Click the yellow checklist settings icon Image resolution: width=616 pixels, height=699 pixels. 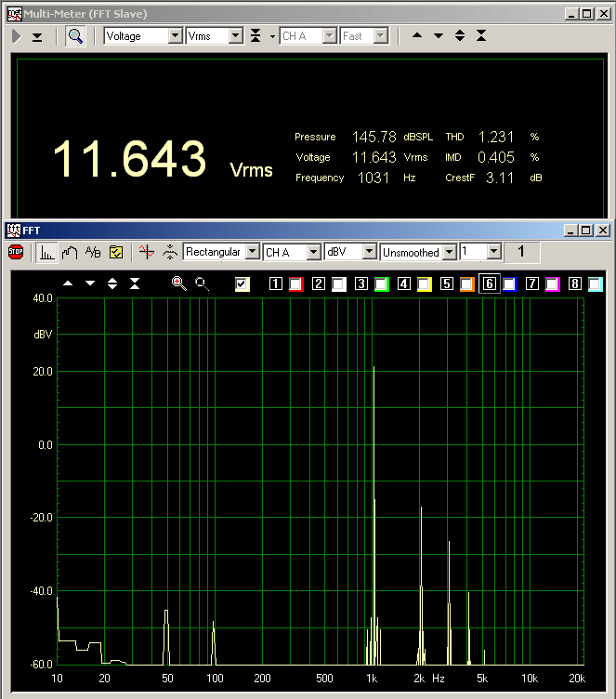(x=116, y=252)
